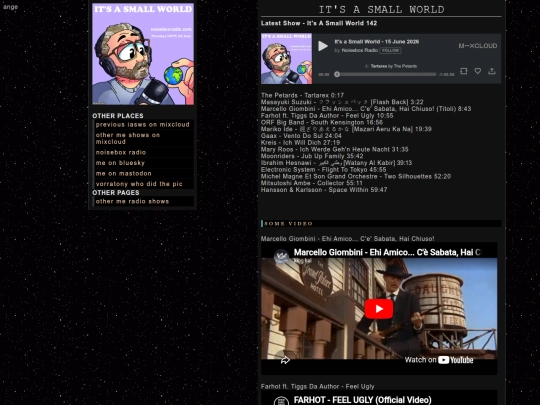The width and height of the screenshot is (540, 405).
Task: Click track Hansson & Karlsson - Space Within
Action: (x=324, y=190)
